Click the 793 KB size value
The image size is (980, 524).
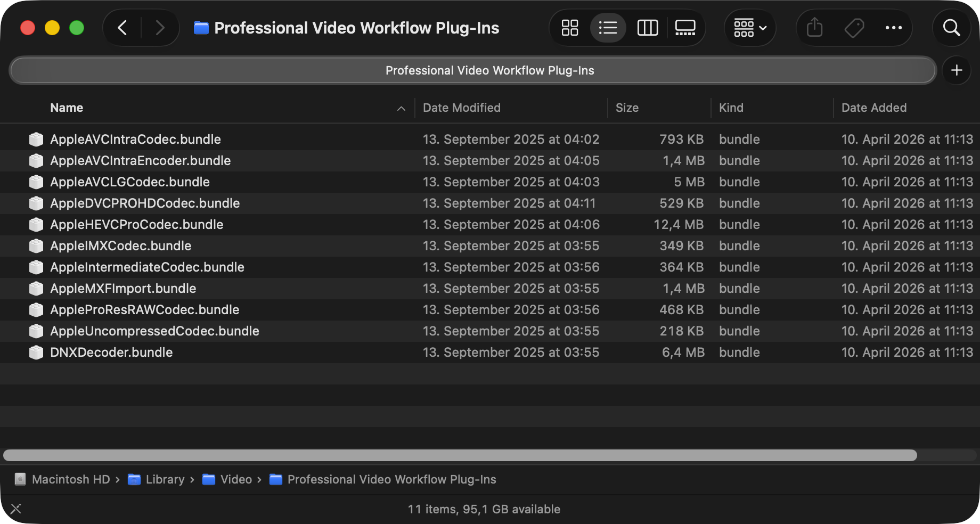coord(682,140)
